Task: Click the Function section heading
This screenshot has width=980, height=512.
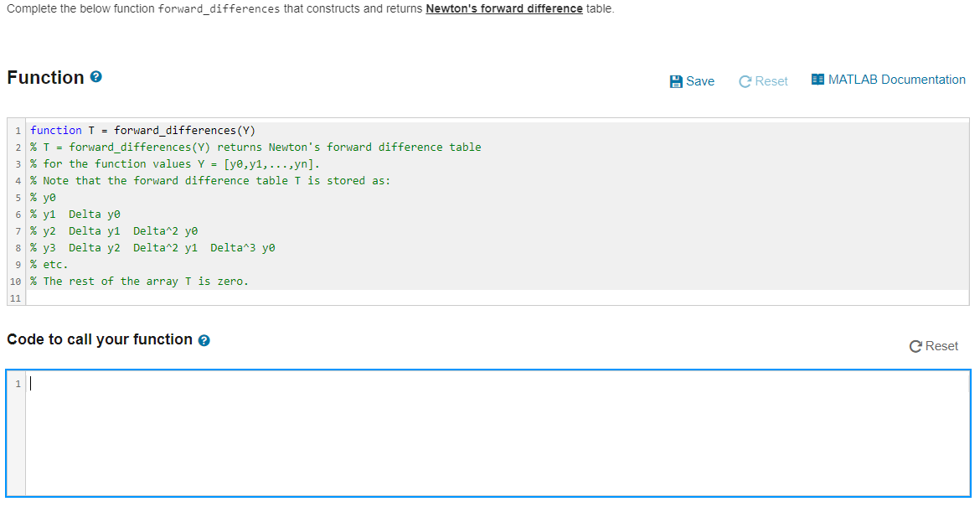Action: pos(46,77)
